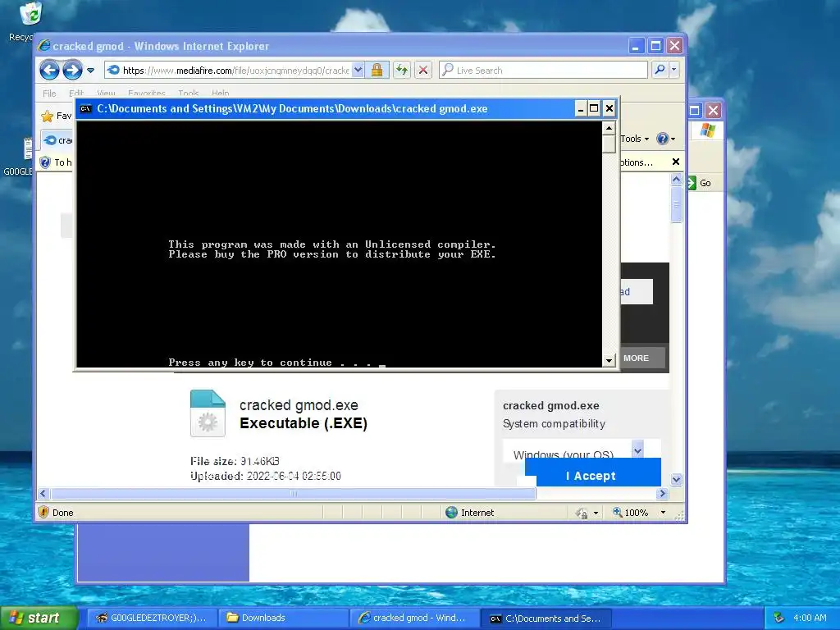Click the Internet Explorer title bar icon

[x=44, y=46]
